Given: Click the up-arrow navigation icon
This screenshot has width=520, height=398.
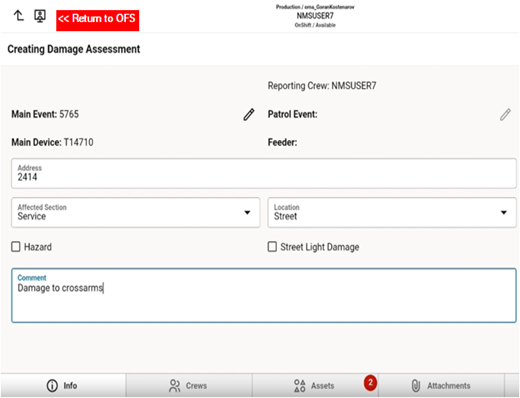Looking at the screenshot, I should coord(18,15).
